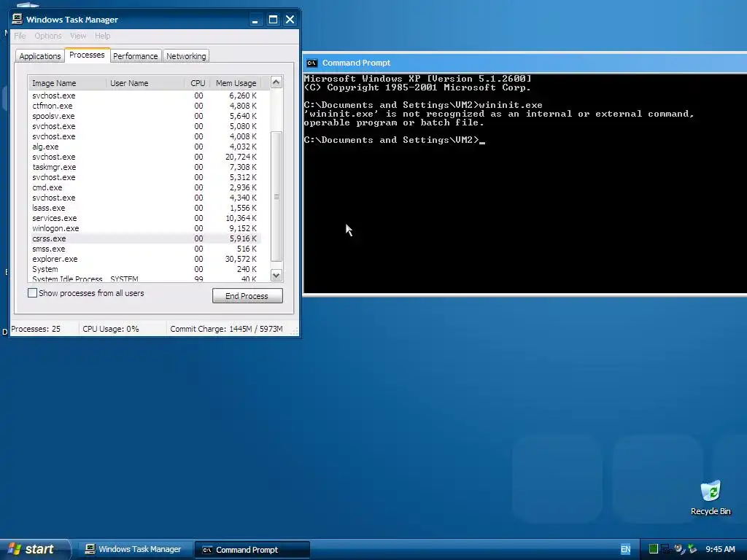The width and height of the screenshot is (747, 560).
Task: Select the System process row
Action: click(x=145, y=269)
